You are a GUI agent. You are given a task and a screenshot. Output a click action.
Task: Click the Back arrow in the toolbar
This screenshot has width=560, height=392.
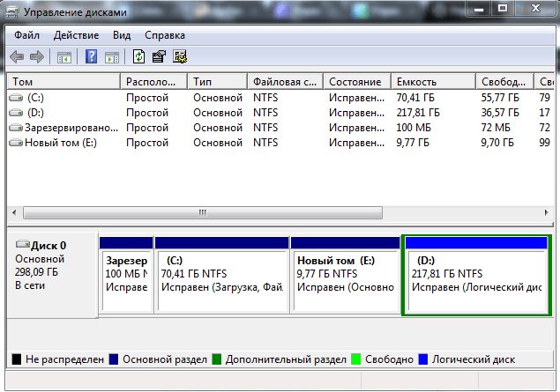click(17, 57)
